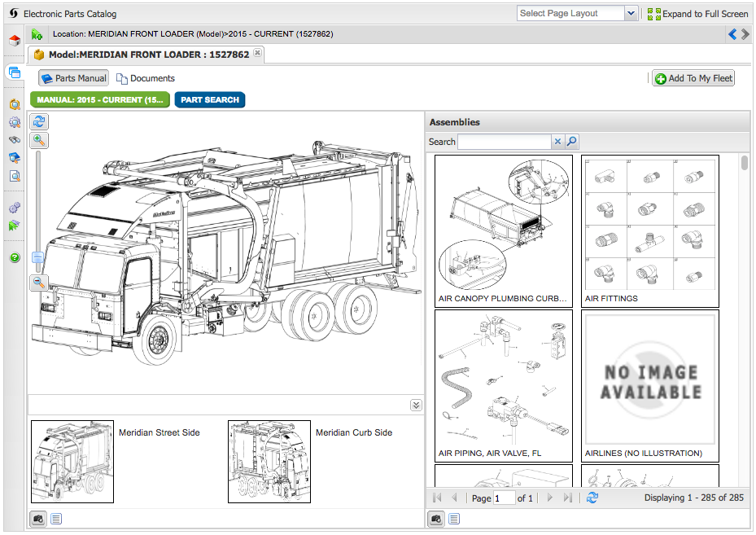Click the 'Meridian Curb Side' label
Image resolution: width=756 pixels, height=535 pixels.
(354, 432)
